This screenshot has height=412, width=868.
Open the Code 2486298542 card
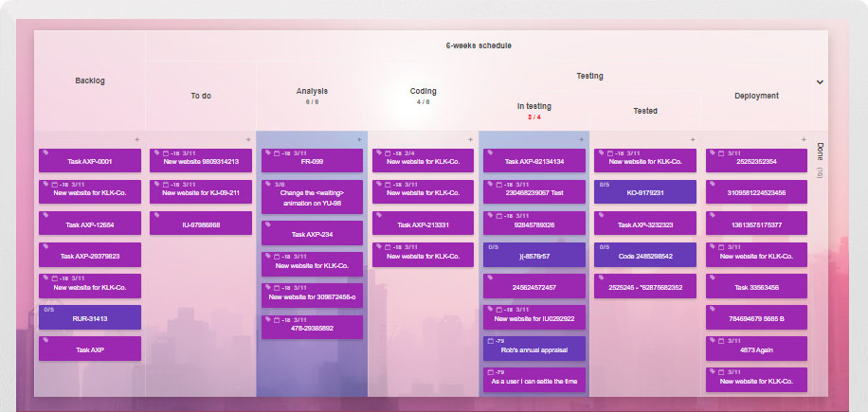pyautogui.click(x=645, y=255)
